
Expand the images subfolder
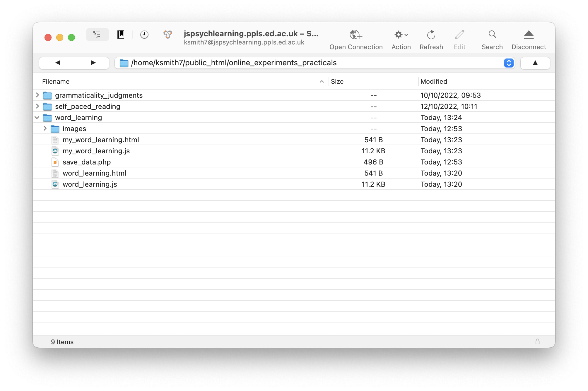click(x=45, y=128)
